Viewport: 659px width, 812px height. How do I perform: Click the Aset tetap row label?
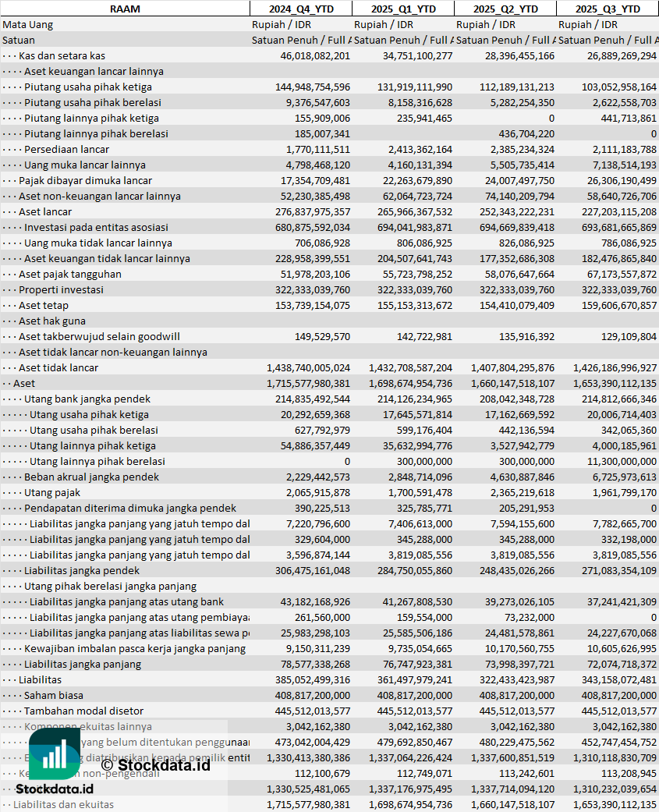[44, 305]
